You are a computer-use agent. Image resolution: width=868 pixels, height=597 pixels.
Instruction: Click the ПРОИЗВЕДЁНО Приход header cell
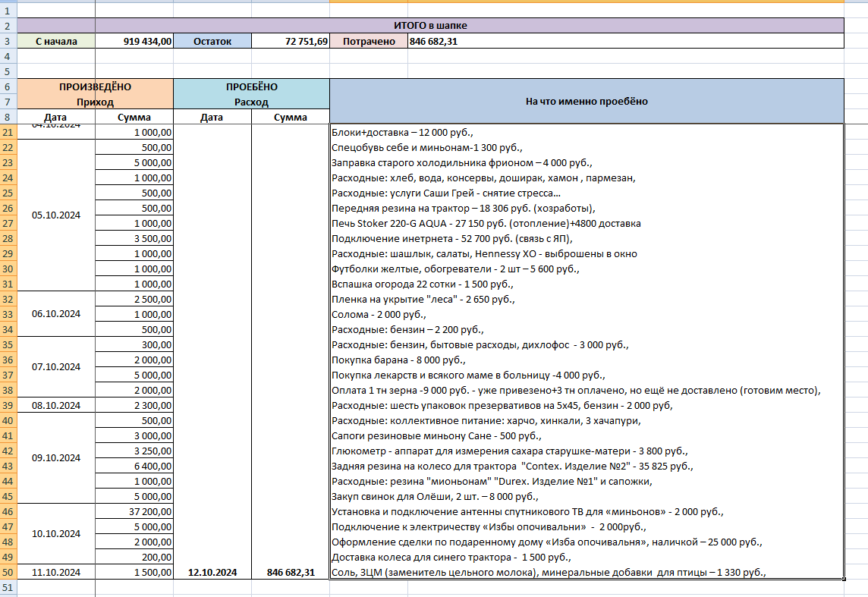coord(95,94)
